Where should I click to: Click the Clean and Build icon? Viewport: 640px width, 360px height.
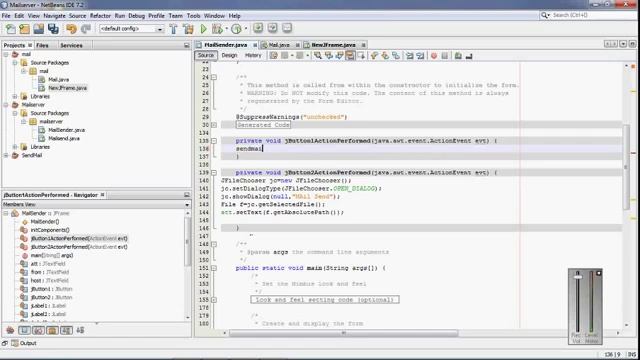coord(188,29)
